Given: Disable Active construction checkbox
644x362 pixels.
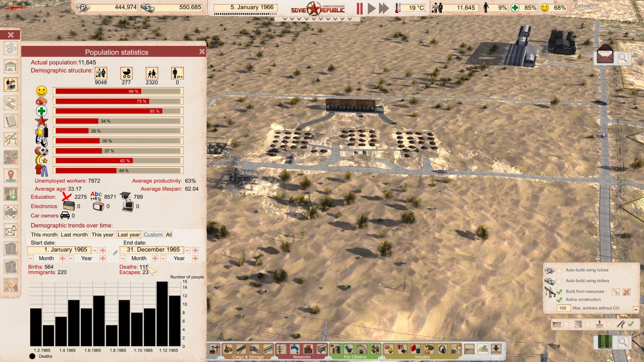Looking at the screenshot, I should [x=559, y=300].
